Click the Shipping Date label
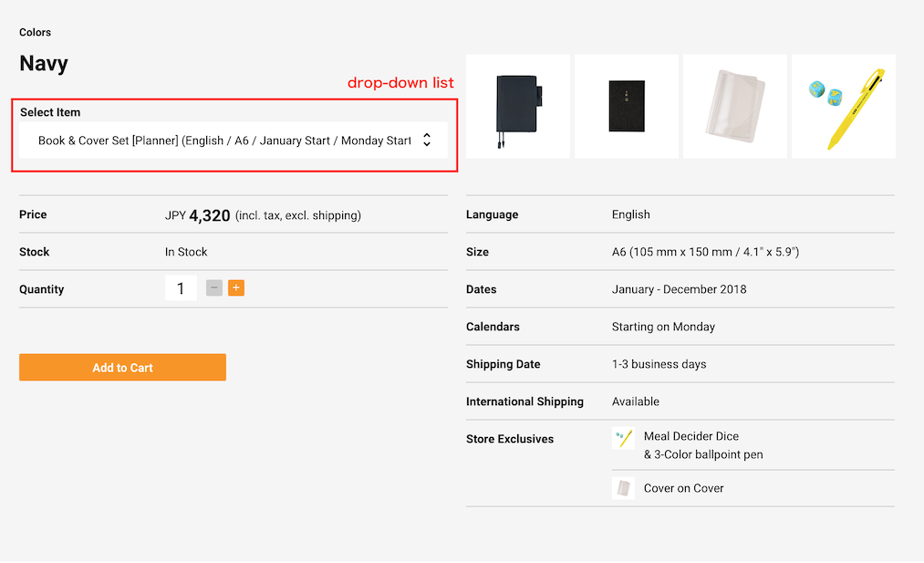This screenshot has height=563, width=924. pyautogui.click(x=504, y=364)
